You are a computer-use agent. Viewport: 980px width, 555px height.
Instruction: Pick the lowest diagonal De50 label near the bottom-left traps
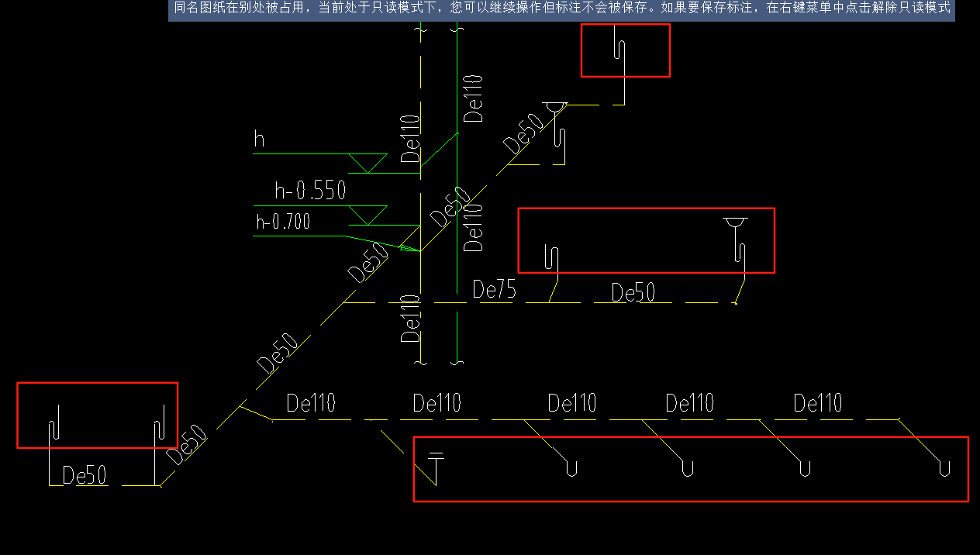(x=187, y=445)
